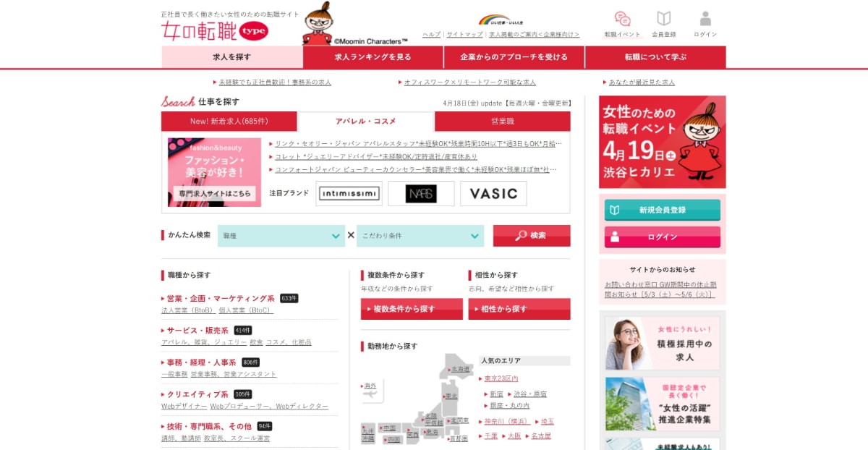Select the intimissimi brand logo
Viewport: 868px width, 450px height.
click(349, 193)
